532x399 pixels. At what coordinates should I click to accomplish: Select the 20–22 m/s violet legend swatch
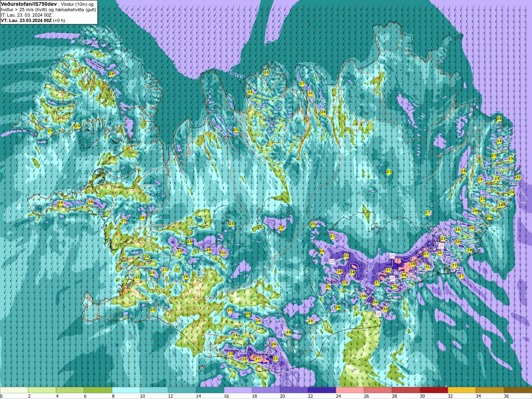[294, 390]
